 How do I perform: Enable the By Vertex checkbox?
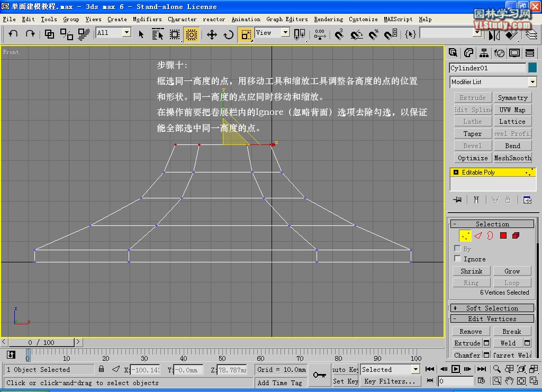tap(457, 248)
